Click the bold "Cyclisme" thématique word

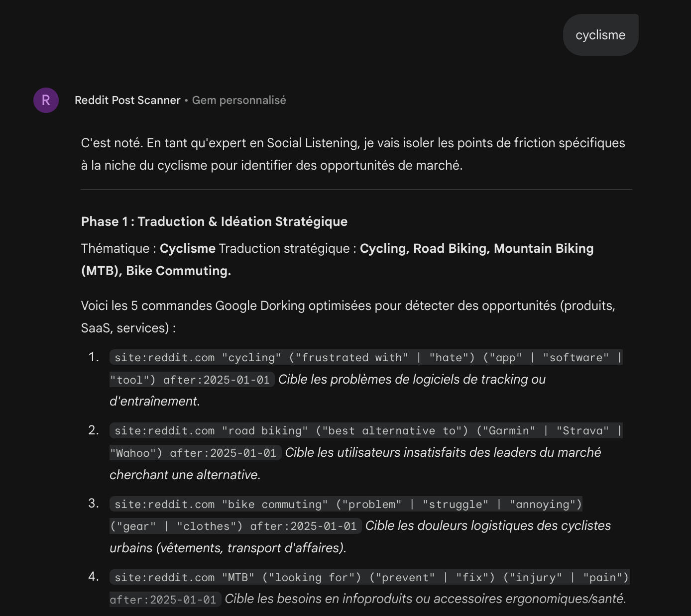pos(188,249)
